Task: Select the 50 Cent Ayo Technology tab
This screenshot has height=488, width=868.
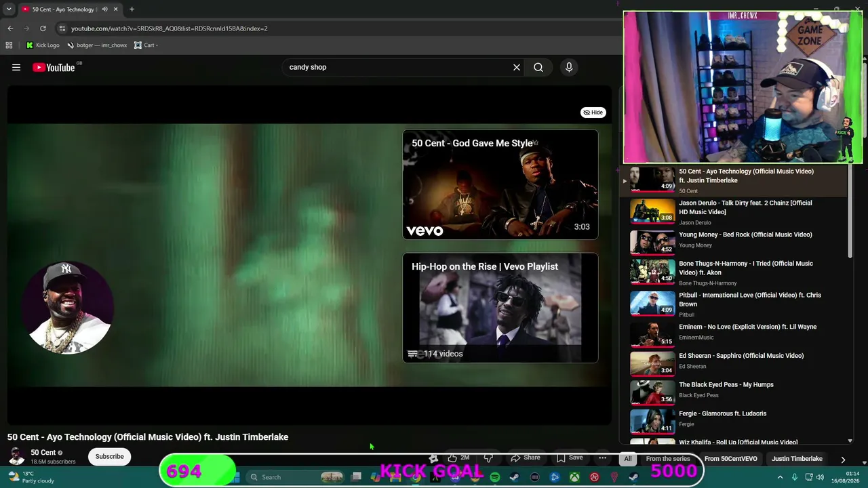Action: [64, 9]
